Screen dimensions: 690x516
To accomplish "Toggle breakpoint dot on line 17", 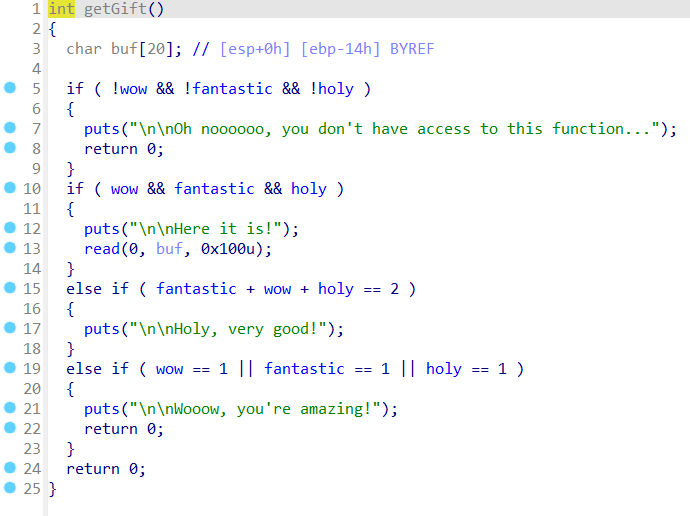I will click(x=10, y=328).
